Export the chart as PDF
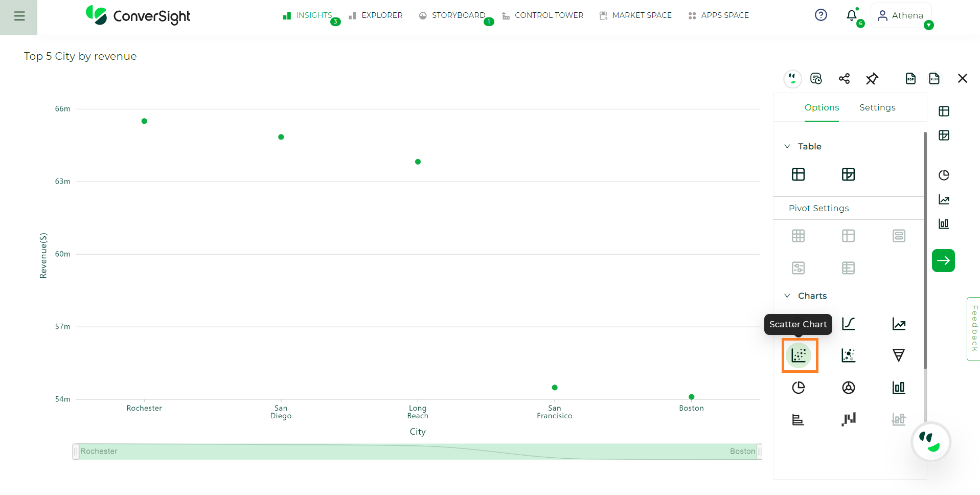The width and height of the screenshot is (980, 495). [910, 79]
